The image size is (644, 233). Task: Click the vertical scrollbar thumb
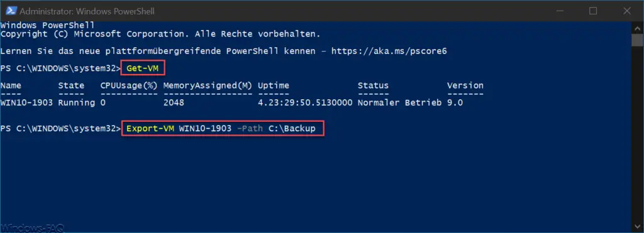(637, 41)
